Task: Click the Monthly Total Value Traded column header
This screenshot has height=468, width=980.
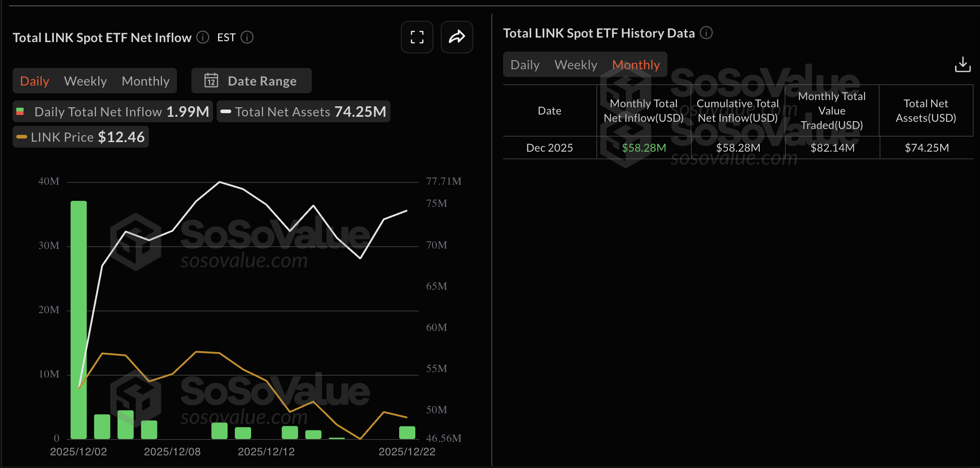Action: point(832,110)
